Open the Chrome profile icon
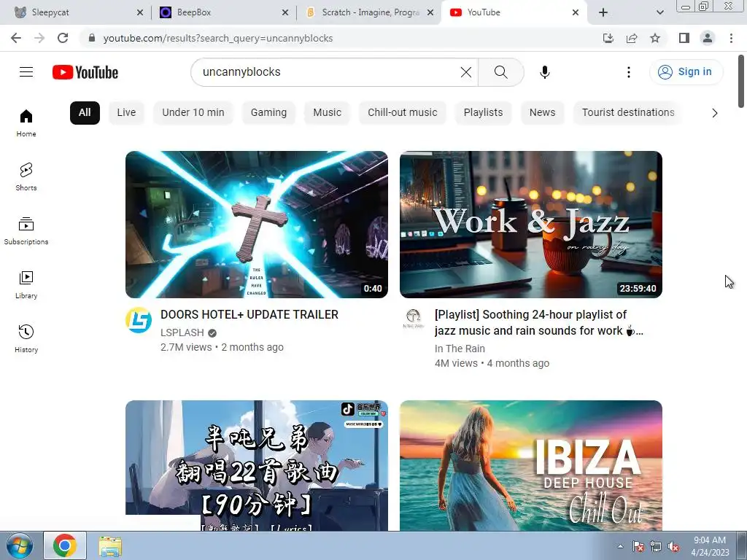Screen dimensions: 747x560 (x=708, y=38)
